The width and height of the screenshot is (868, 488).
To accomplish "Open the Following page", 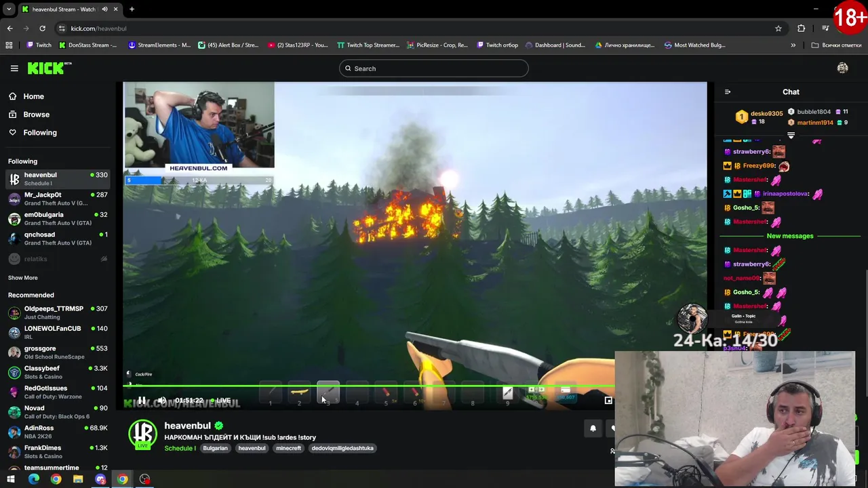I will coord(40,133).
